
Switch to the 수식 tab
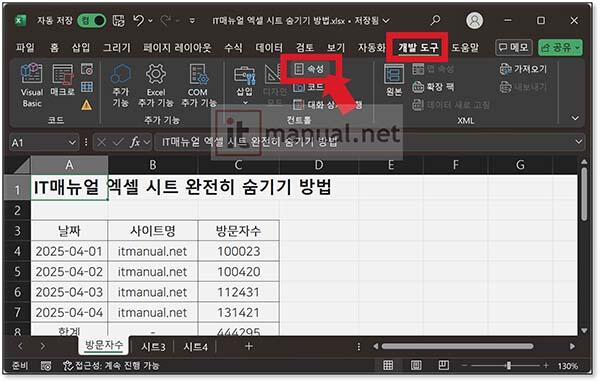tap(233, 47)
